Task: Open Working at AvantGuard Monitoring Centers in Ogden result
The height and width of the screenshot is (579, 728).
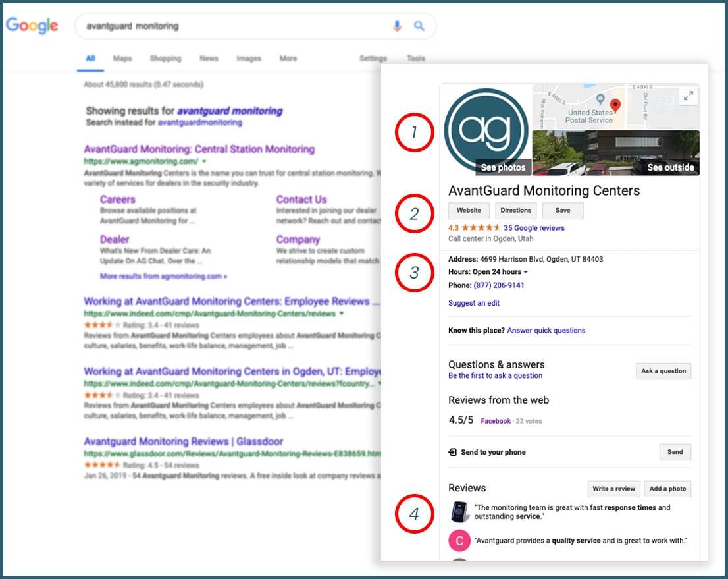Action: (232, 372)
